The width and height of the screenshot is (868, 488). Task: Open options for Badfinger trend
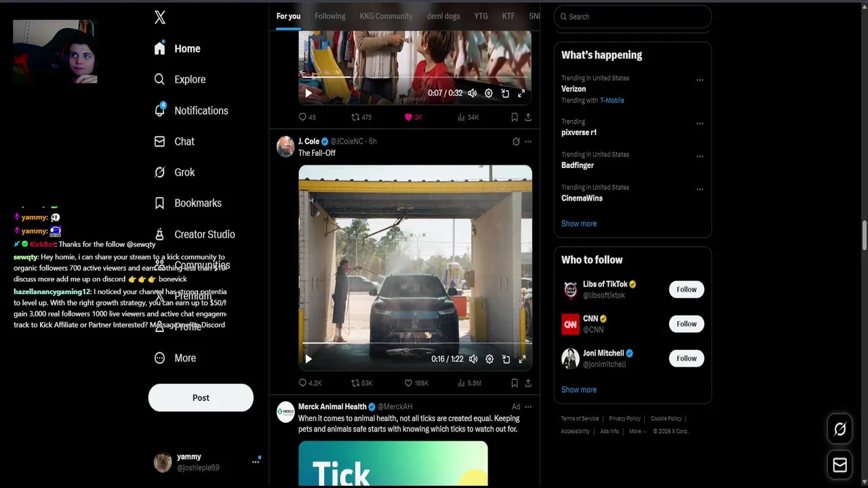pyautogui.click(x=700, y=156)
